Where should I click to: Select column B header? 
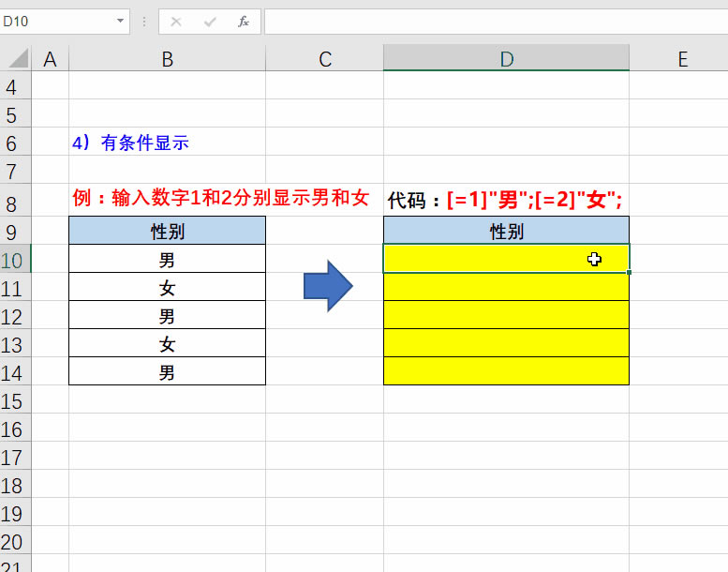167,58
